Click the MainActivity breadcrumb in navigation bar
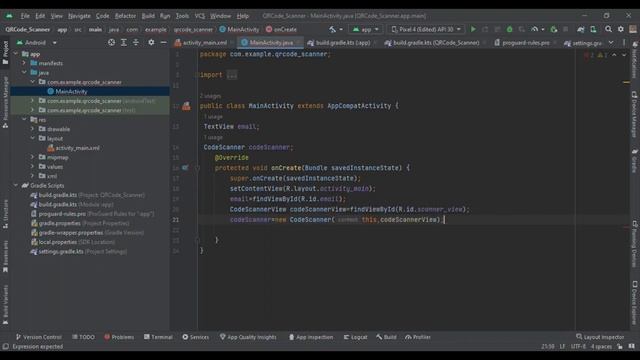The image size is (640, 360). [x=239, y=29]
